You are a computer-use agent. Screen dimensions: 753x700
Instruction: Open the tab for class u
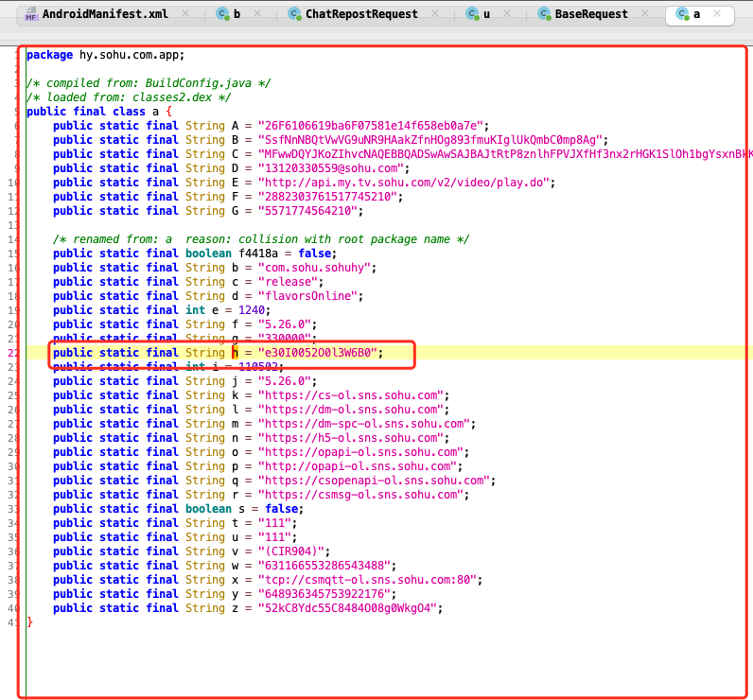pyautogui.click(x=486, y=14)
